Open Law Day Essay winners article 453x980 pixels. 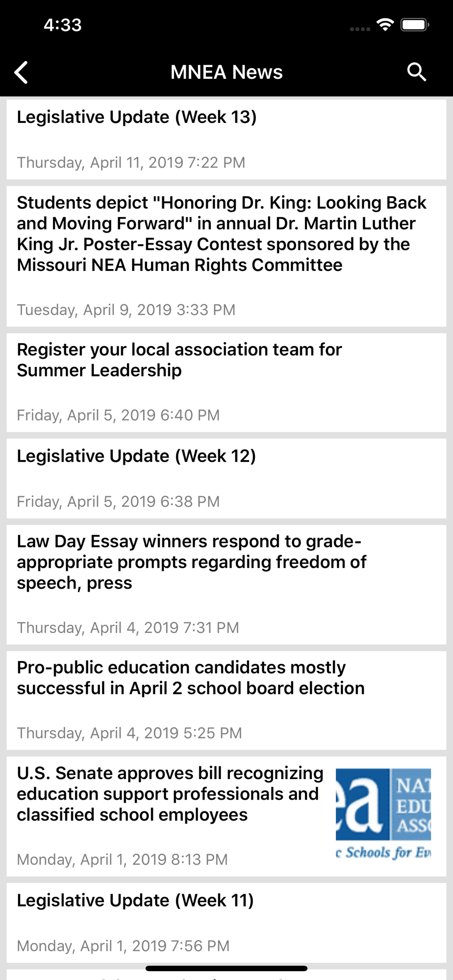[x=191, y=562]
